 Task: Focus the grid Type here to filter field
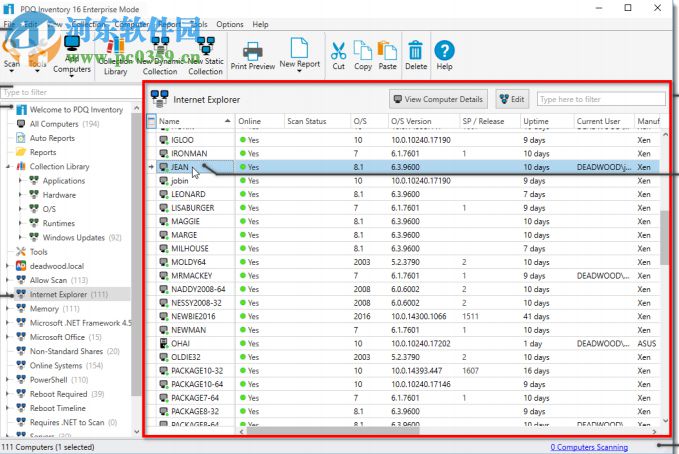pyautogui.click(x=601, y=99)
